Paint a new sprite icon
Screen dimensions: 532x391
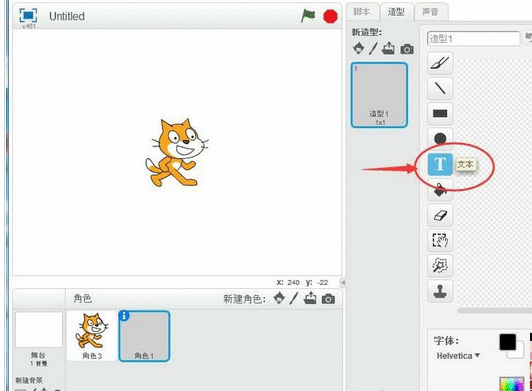pos(294,298)
